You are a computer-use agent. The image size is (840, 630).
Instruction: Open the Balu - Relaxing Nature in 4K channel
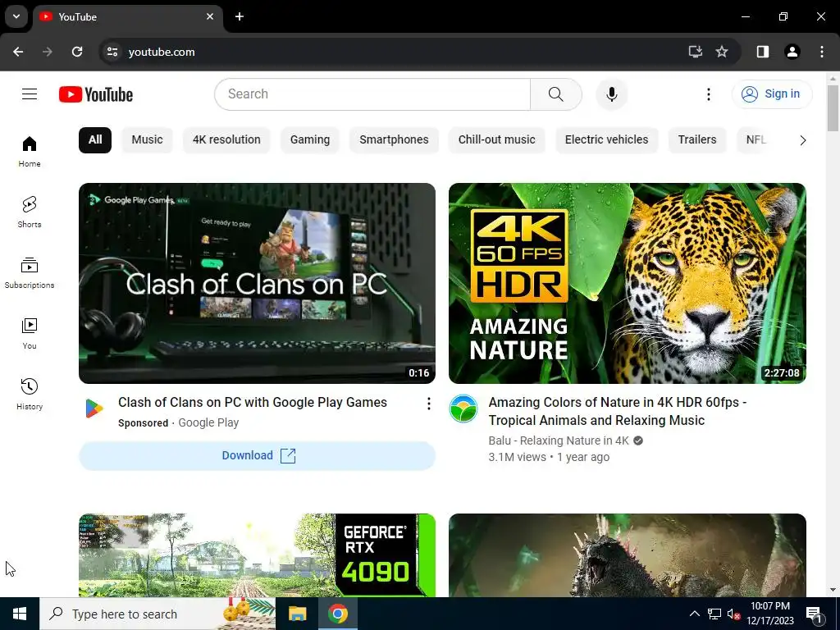click(x=559, y=441)
